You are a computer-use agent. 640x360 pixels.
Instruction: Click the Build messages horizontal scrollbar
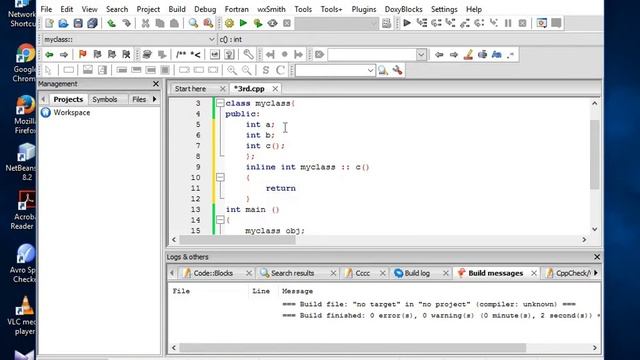coord(353,348)
